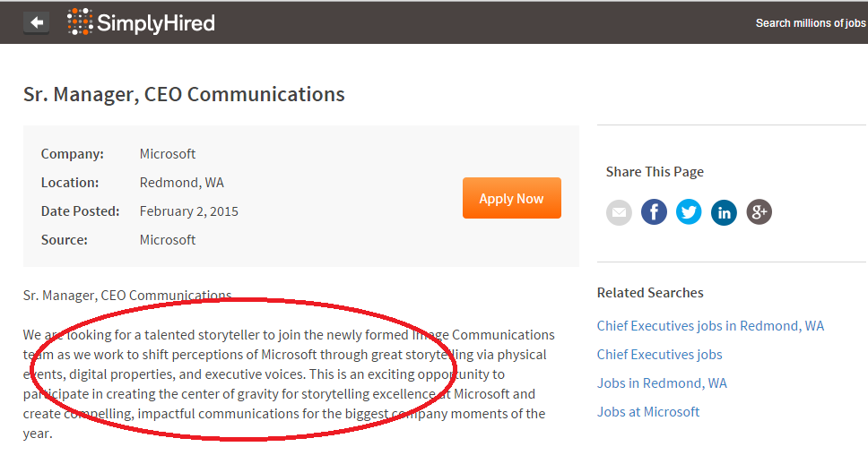The width and height of the screenshot is (868, 464).
Task: Share the job on Facebook
Action: [x=654, y=212]
